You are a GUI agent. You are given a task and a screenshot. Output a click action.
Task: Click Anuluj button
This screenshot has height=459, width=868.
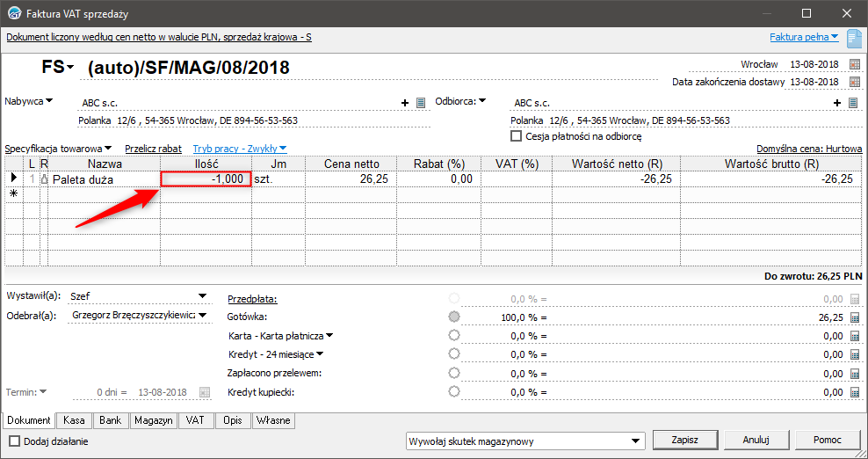click(x=756, y=441)
